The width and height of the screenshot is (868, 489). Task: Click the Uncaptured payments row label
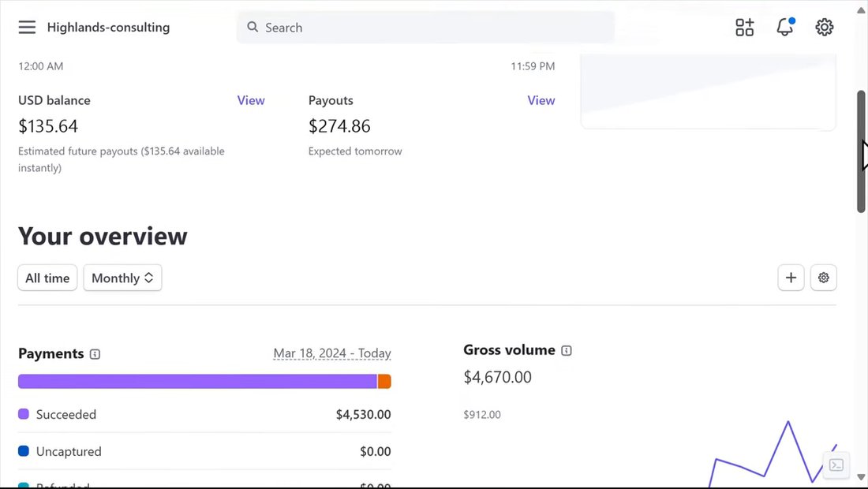69,451
